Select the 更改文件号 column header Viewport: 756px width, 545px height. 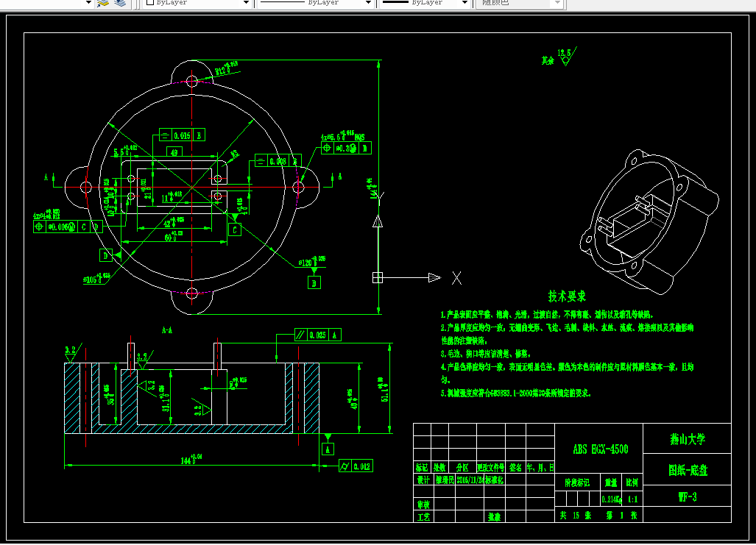point(490,468)
